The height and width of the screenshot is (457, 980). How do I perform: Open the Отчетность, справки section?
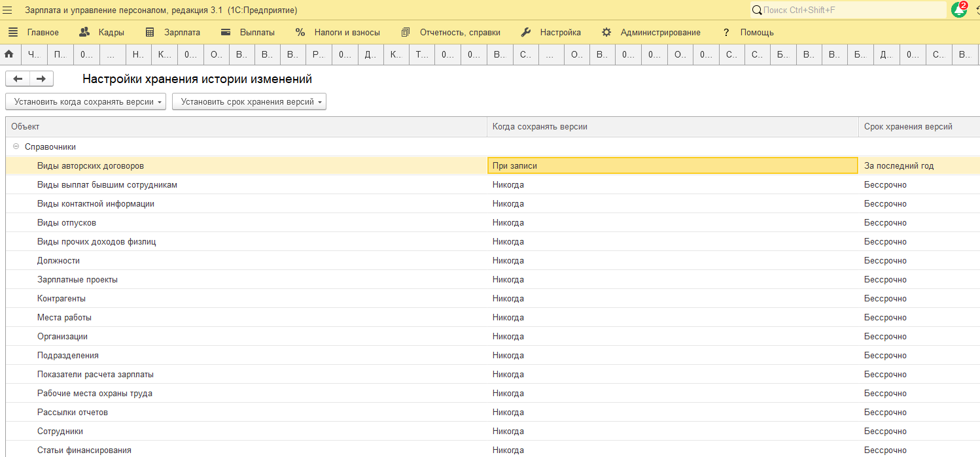tap(451, 32)
